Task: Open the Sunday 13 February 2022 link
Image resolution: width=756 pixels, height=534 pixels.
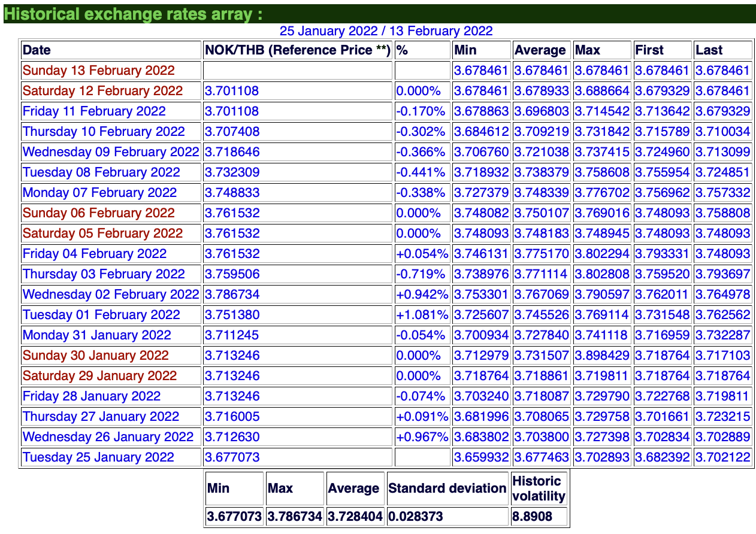Action: click(x=99, y=71)
